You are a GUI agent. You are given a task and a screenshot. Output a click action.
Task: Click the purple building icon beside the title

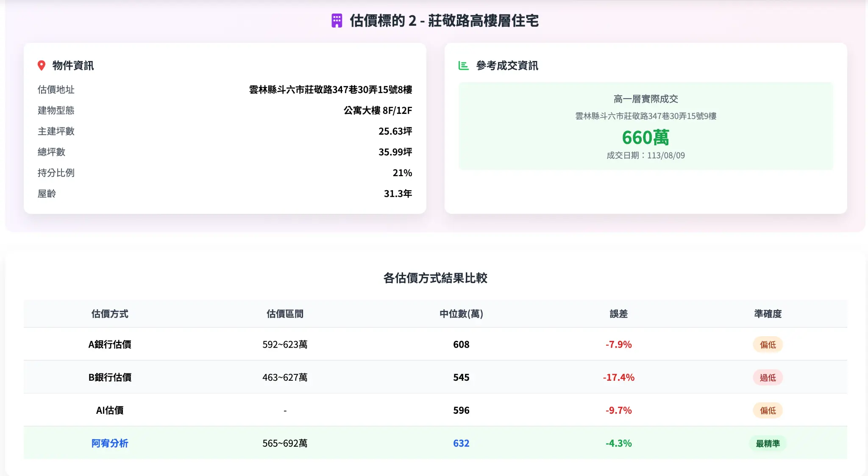pos(337,19)
